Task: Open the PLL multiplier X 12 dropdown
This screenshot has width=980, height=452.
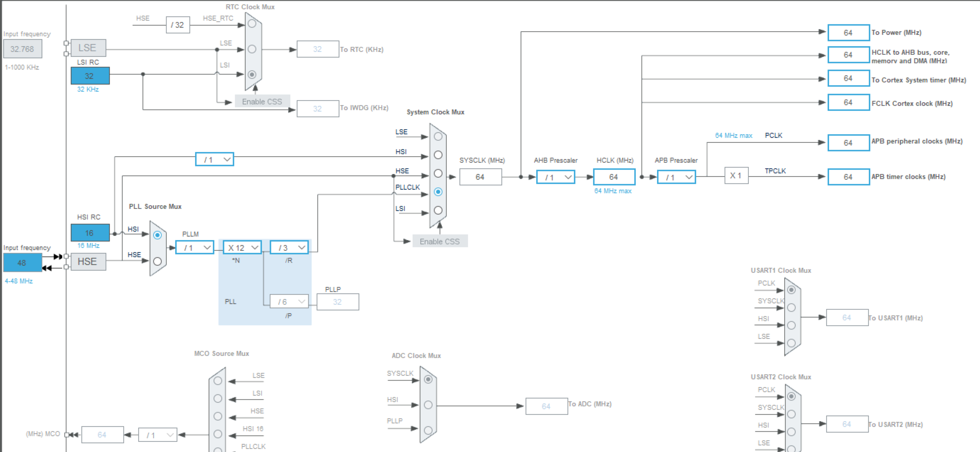Action: 242,248
